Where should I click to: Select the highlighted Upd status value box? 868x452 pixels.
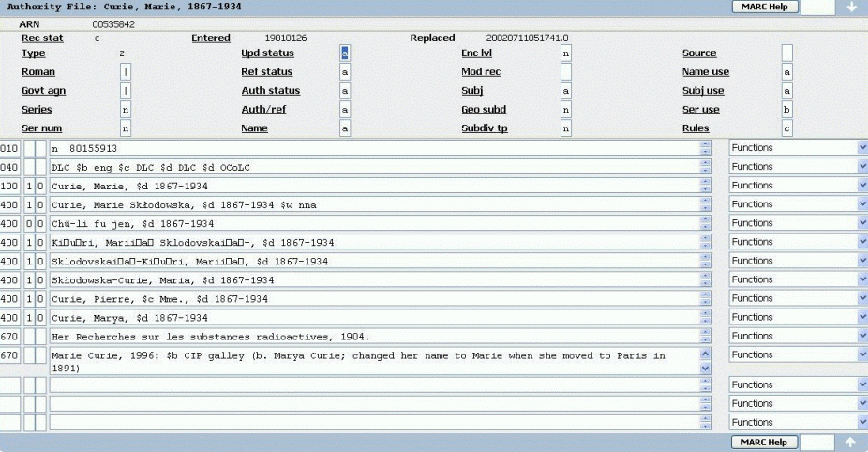(x=345, y=53)
